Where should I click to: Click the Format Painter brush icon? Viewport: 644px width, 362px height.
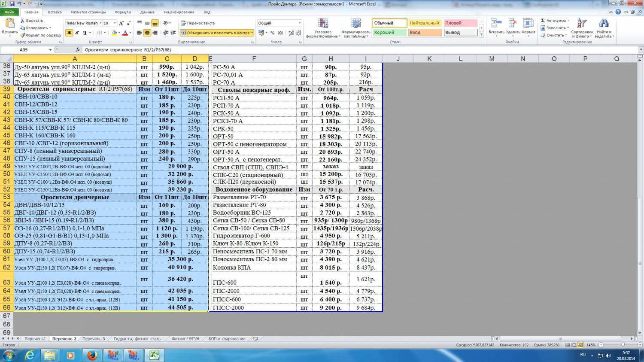[x=23, y=35]
